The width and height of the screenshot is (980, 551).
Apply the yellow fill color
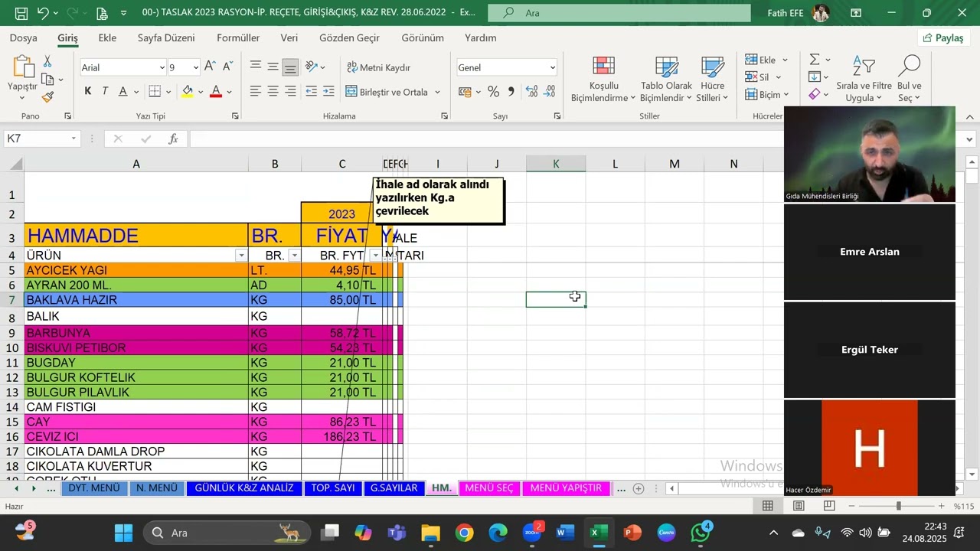pos(188,92)
